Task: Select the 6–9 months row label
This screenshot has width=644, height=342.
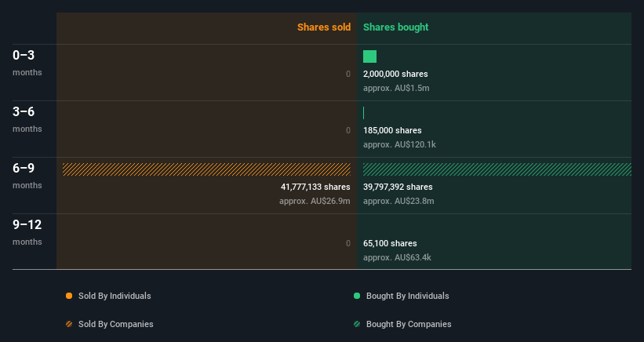Action: point(27,176)
